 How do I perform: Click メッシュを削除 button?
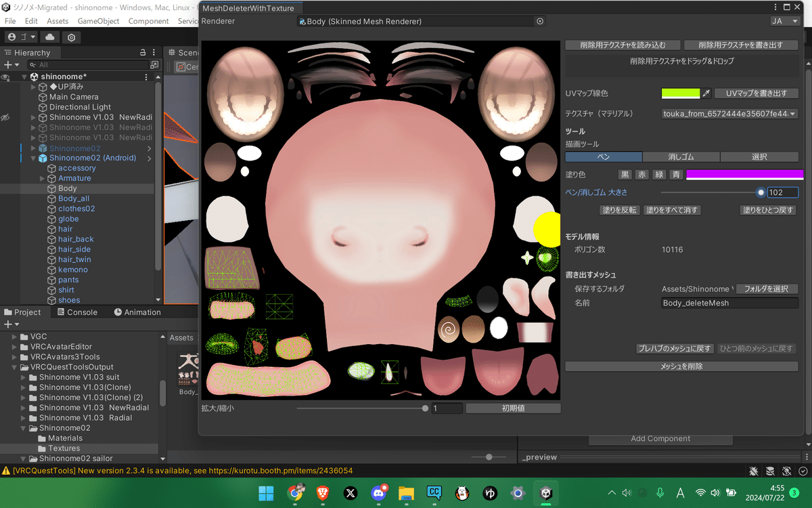pyautogui.click(x=681, y=366)
